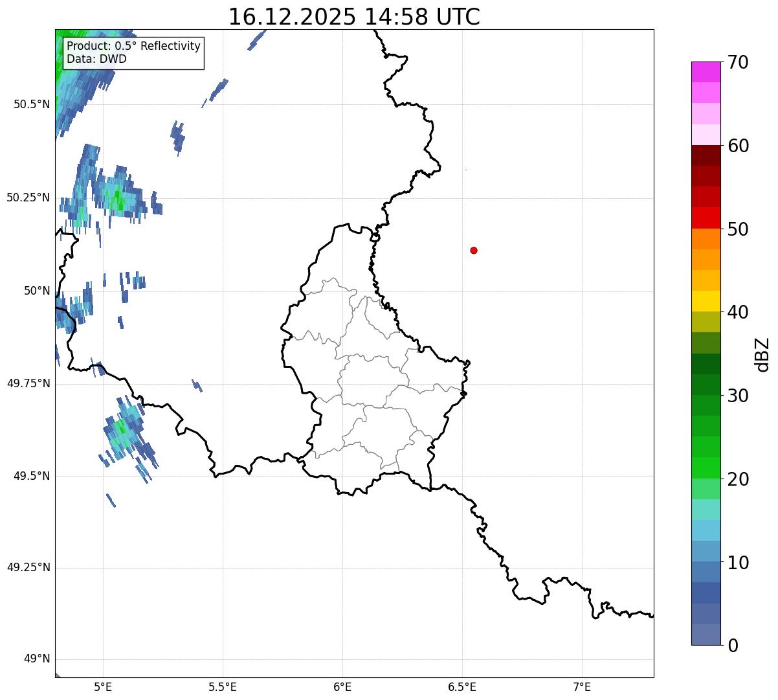Click the 6.5°E longitude label
778x700 pixels.
[x=462, y=687]
